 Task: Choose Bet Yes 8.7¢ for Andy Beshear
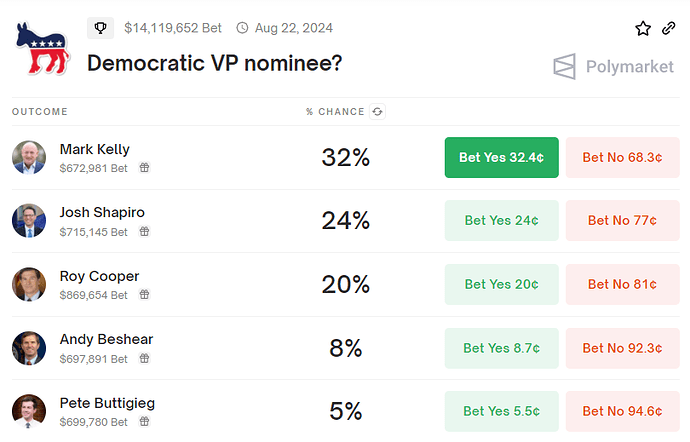click(x=502, y=348)
